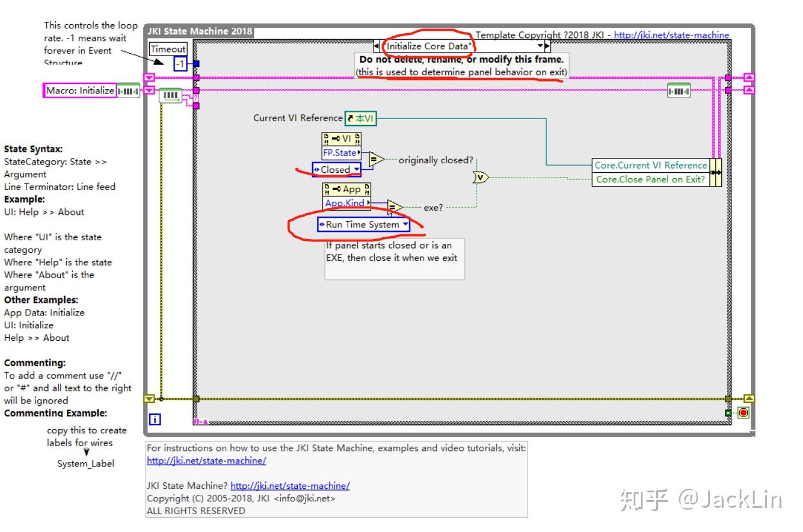Click the App property node header

tap(346, 189)
